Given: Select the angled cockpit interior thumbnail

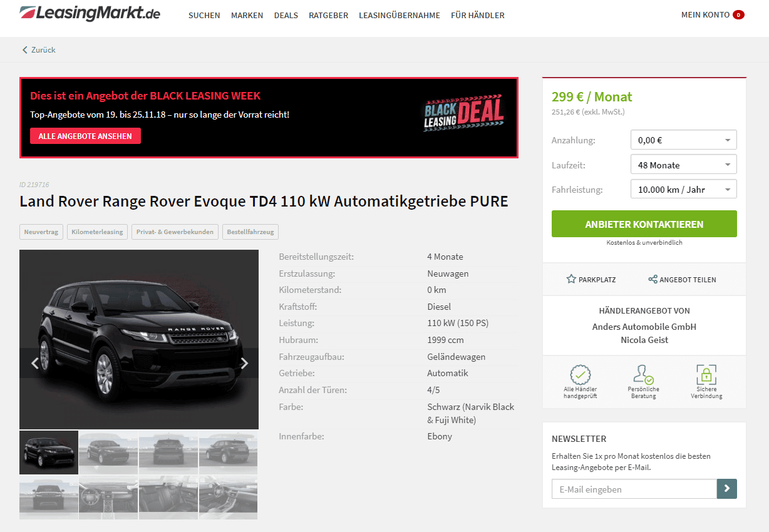Looking at the screenshot, I should pos(228,498).
